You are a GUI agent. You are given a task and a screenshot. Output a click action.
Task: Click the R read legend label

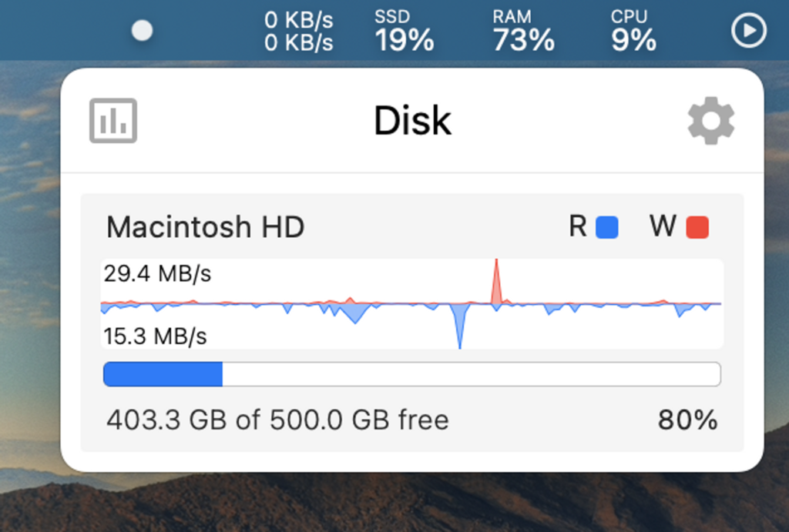point(578,227)
